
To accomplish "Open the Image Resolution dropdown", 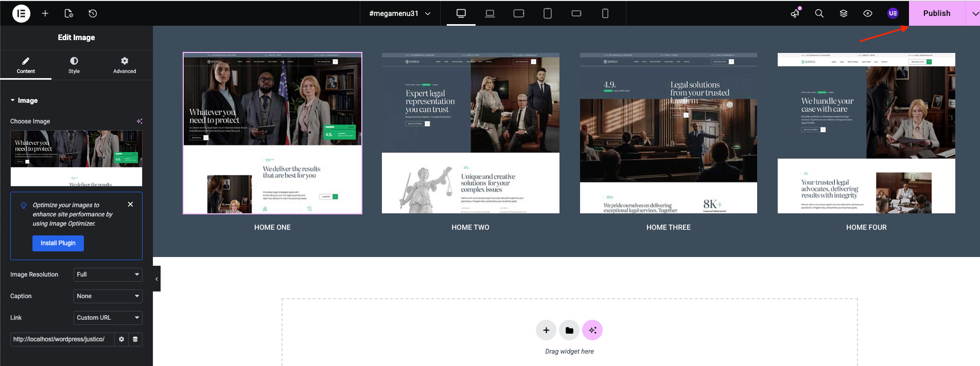I will (108, 274).
